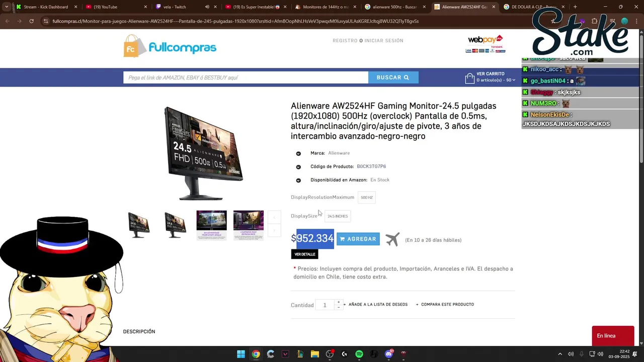
Task: Open the tab search dropdown
Action: [x=6, y=7]
